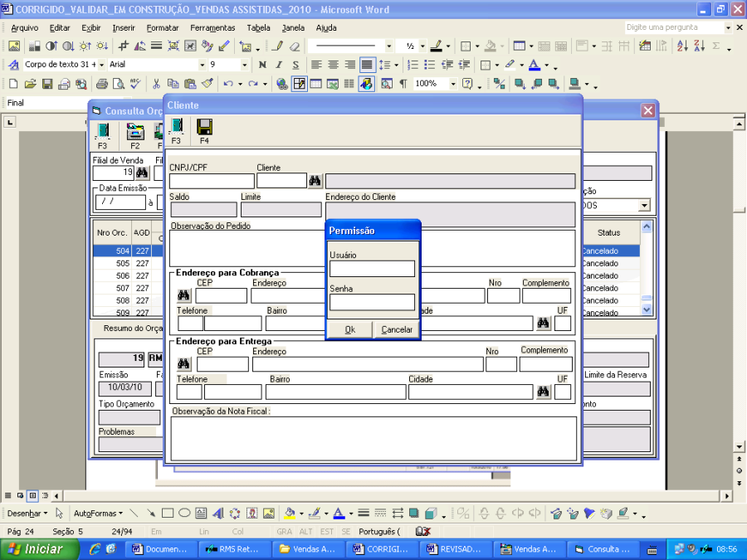Click the Iniciar start button
The width and height of the screenshot is (747, 560).
click(x=40, y=549)
